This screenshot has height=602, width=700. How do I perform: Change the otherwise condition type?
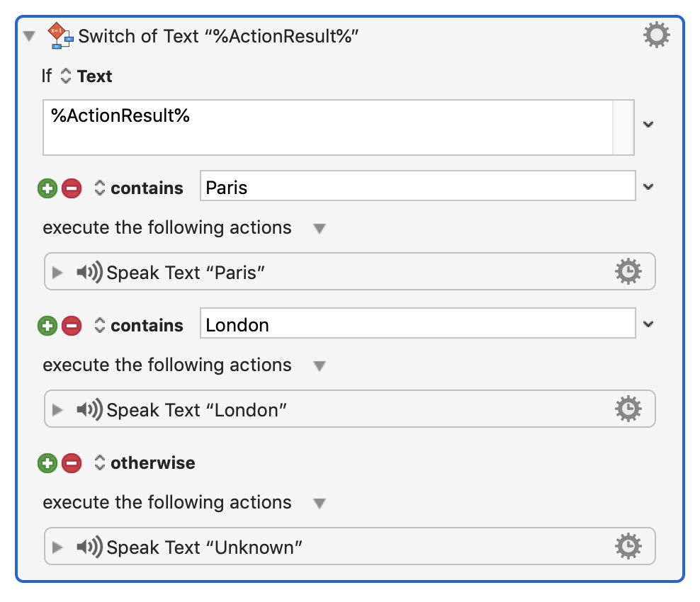pyautogui.click(x=100, y=463)
